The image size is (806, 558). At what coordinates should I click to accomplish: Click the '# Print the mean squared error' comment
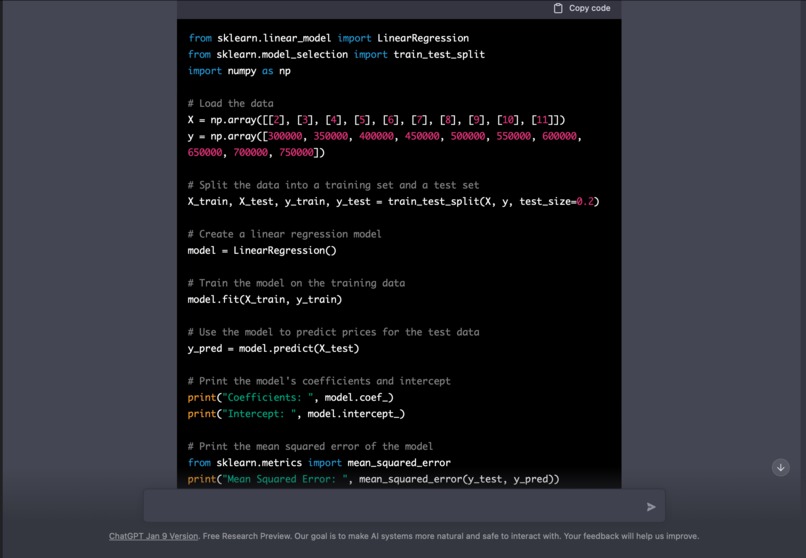point(310,447)
